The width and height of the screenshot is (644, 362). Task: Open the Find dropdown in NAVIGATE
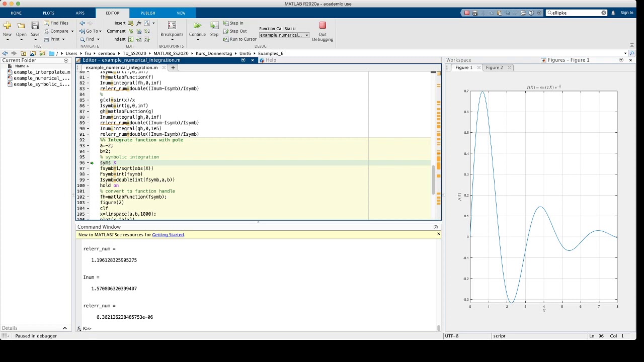[90, 39]
